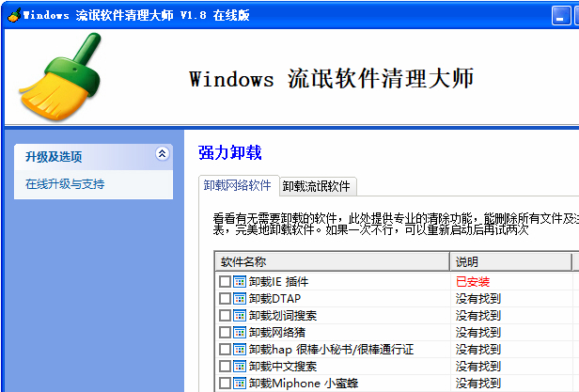Click the 说明 column header
The image size is (579, 392).
pyautogui.click(x=508, y=261)
